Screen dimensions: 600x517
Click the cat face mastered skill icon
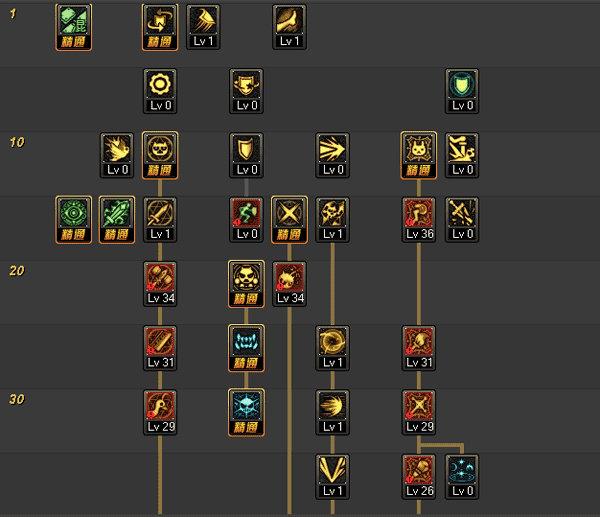[419, 155]
